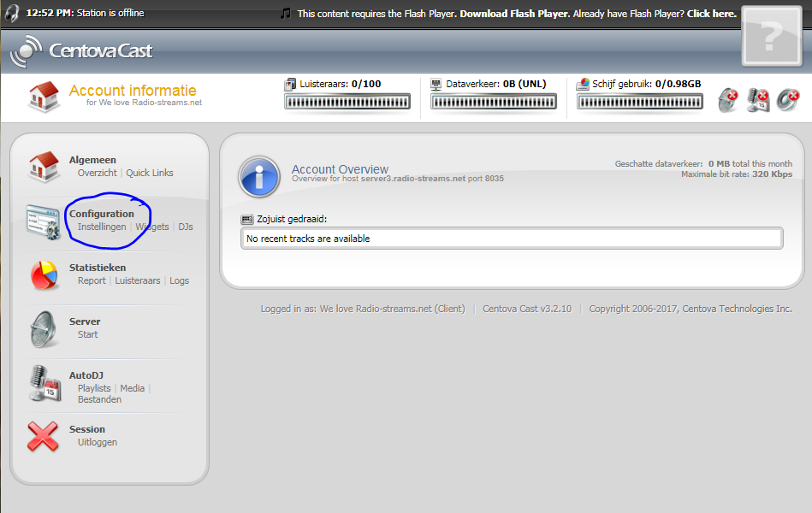Open Bestanden under AutoDJ
This screenshot has width=812, height=513.
[x=99, y=399]
